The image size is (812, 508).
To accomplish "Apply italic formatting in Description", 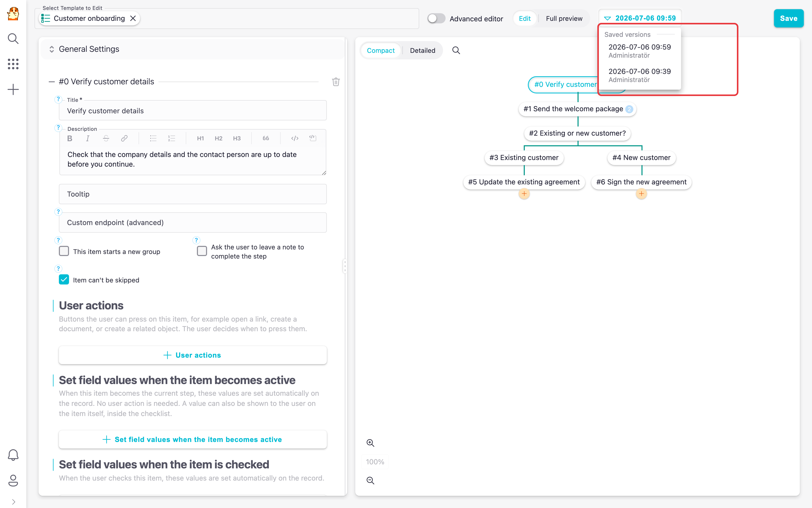I will point(88,138).
